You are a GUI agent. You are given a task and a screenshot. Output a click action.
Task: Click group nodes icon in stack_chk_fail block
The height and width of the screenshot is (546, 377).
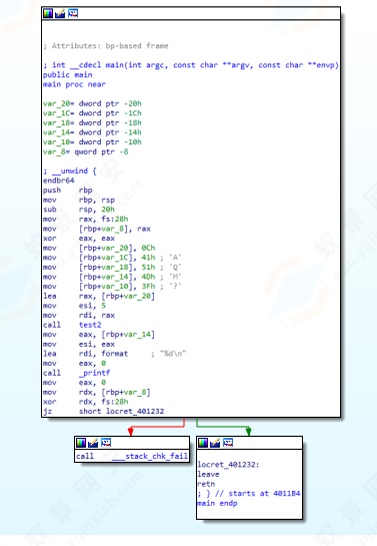[x=105, y=443]
